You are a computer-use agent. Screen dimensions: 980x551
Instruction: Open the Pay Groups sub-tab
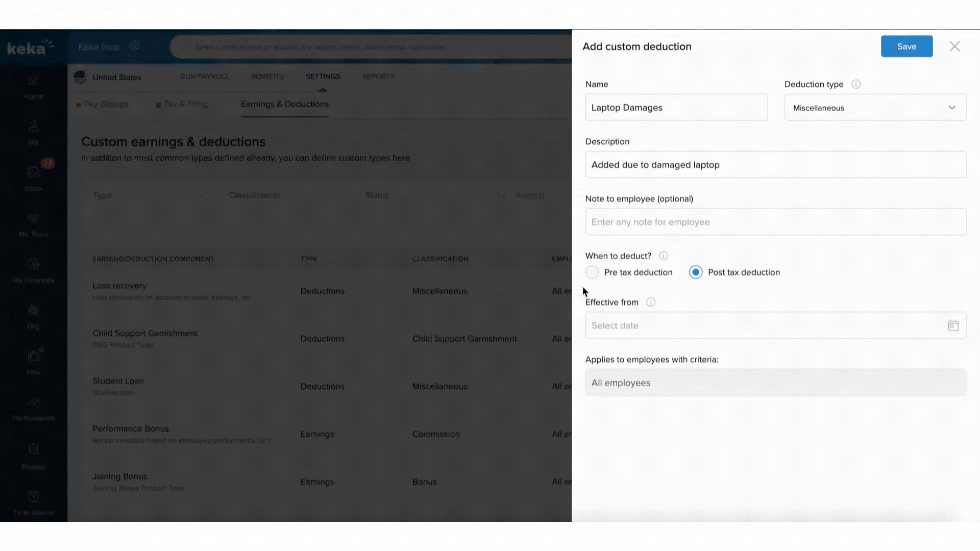(x=106, y=104)
